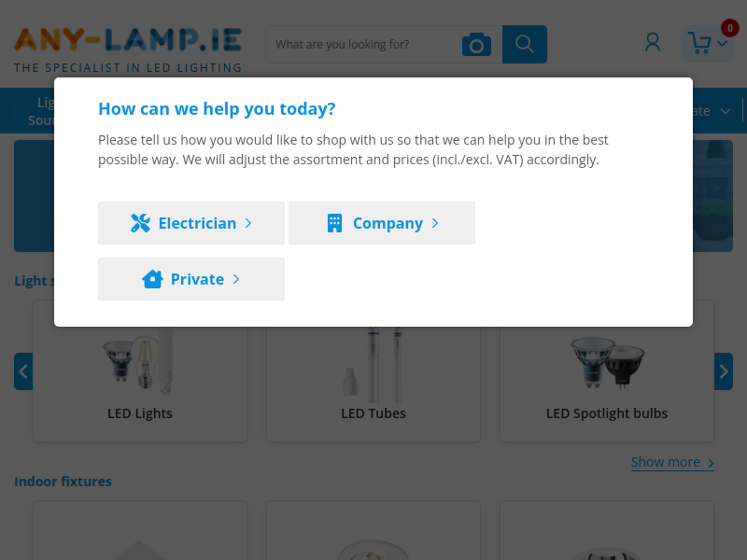Choose the Private shopping option
747x560 pixels.
[191, 279]
